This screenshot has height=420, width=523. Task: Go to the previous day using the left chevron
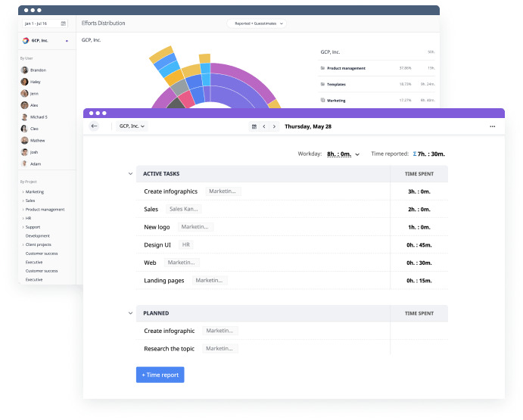point(264,126)
